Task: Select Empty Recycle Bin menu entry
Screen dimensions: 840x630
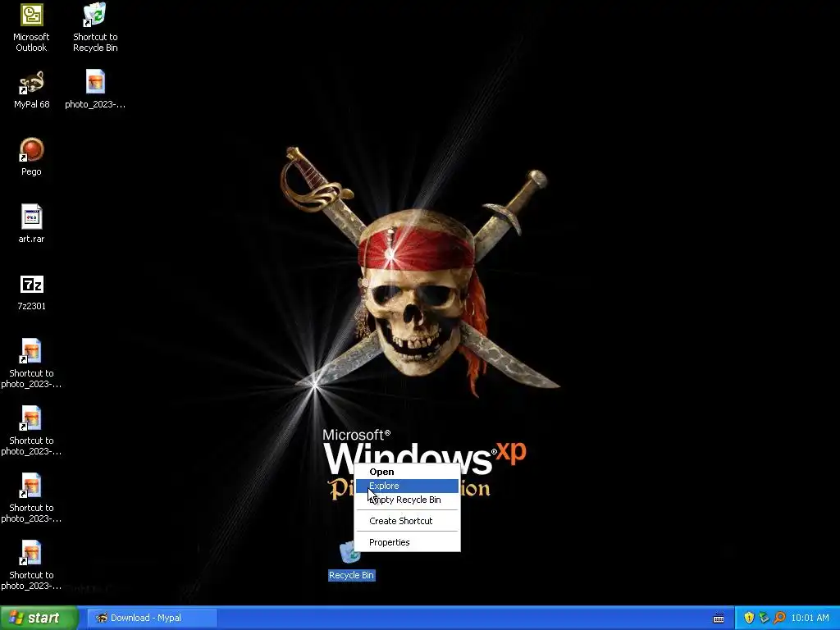Action: pyautogui.click(x=407, y=500)
